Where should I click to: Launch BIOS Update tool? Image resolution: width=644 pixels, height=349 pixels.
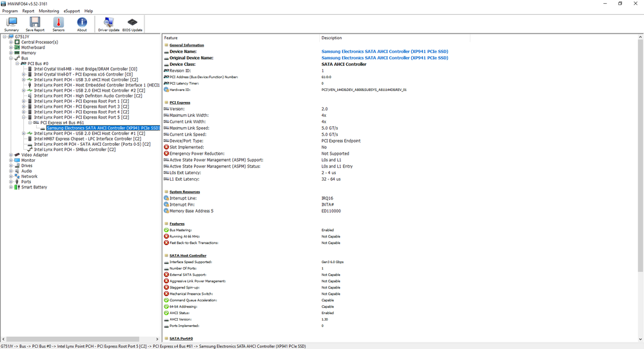tap(132, 25)
